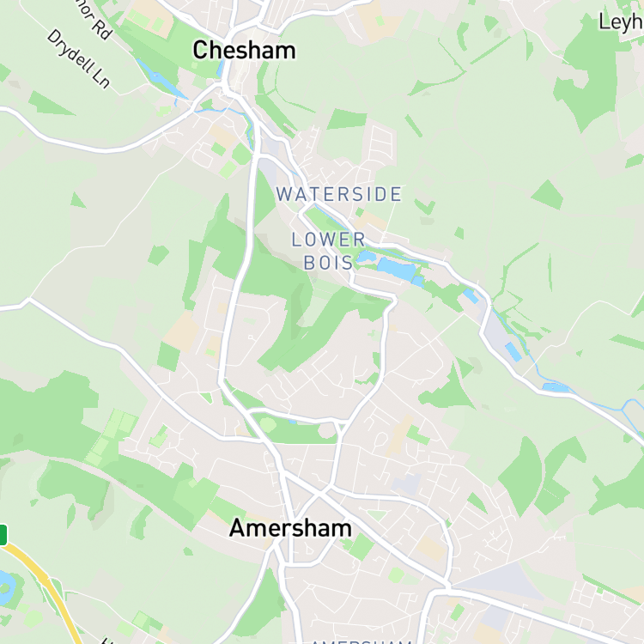644x644 pixels.
Task: Click the large blue lake east of Lower Bois
Action: 397,270
